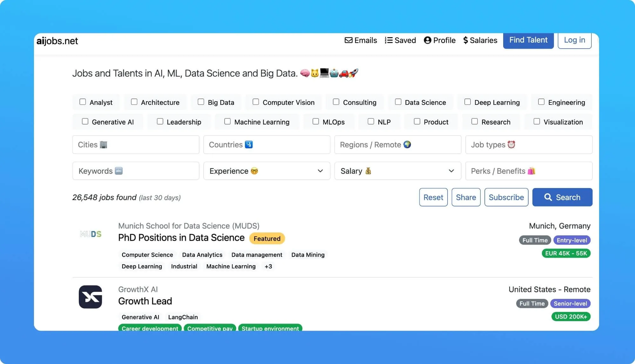The image size is (635, 364).
Task: Toggle the Leadership checkbox
Action: click(160, 121)
